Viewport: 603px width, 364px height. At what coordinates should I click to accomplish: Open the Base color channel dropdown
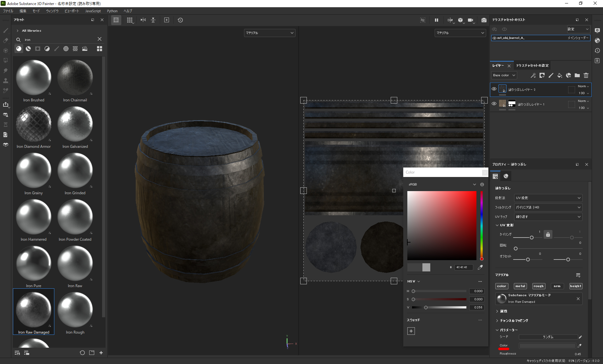pos(504,75)
